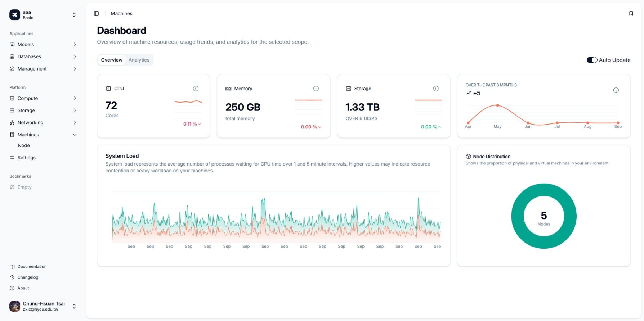The width and height of the screenshot is (644, 321).
Task: Click Chung-Hsuan Tsai avatar image
Action: pos(15,306)
